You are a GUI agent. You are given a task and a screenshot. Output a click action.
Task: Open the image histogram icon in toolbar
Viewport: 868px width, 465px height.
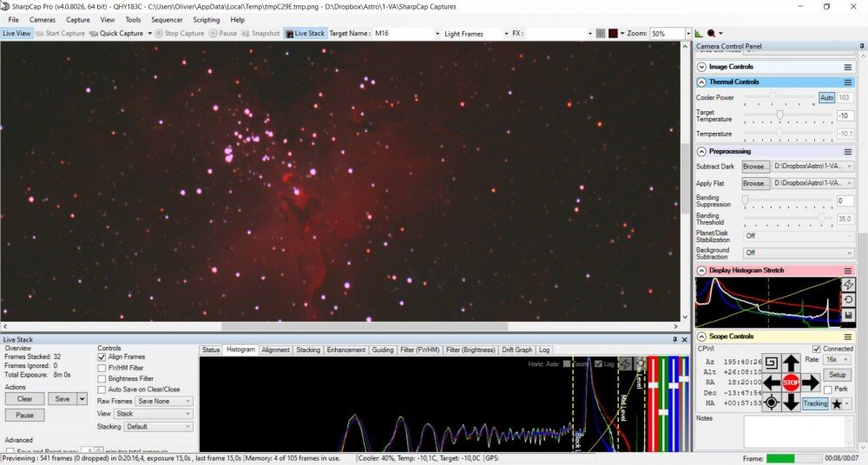(x=699, y=33)
